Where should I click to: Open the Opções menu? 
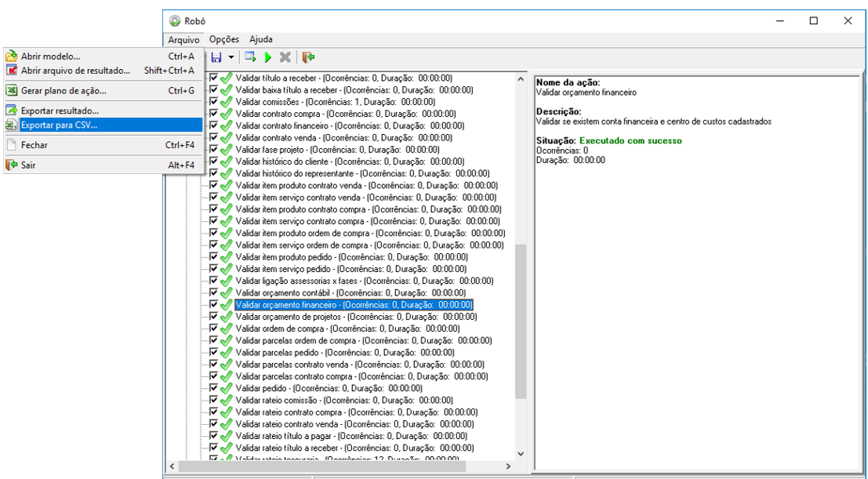tap(224, 39)
